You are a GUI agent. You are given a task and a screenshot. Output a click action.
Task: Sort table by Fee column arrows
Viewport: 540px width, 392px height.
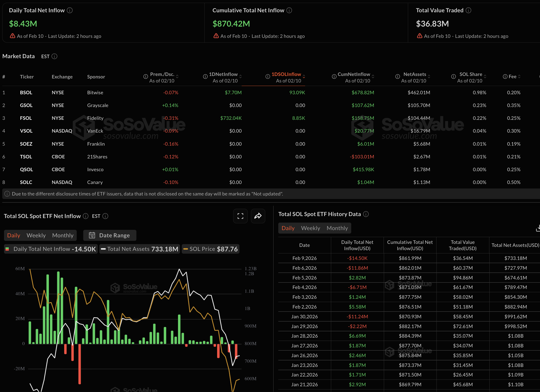[519, 76]
